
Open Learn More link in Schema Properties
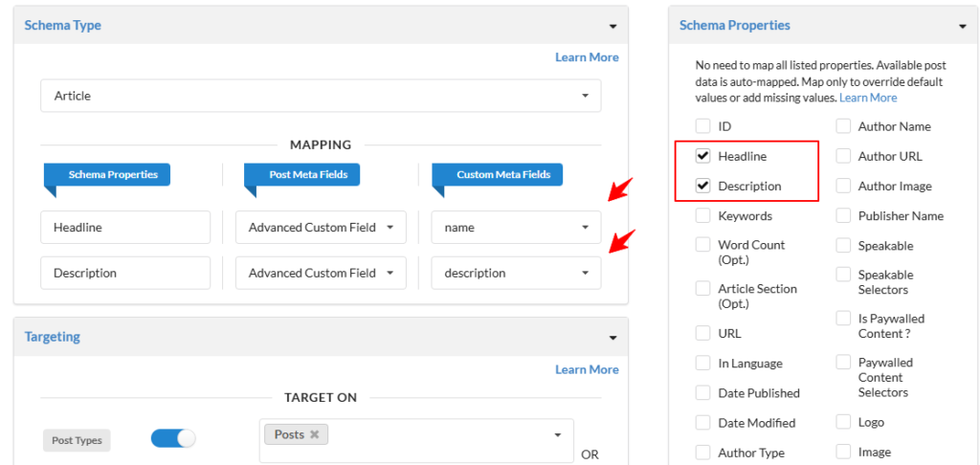point(868,98)
